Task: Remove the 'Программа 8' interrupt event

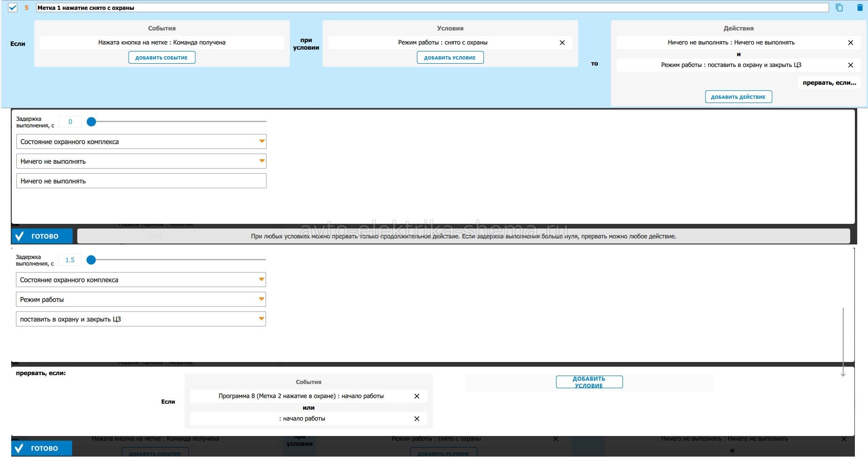Action: [416, 396]
